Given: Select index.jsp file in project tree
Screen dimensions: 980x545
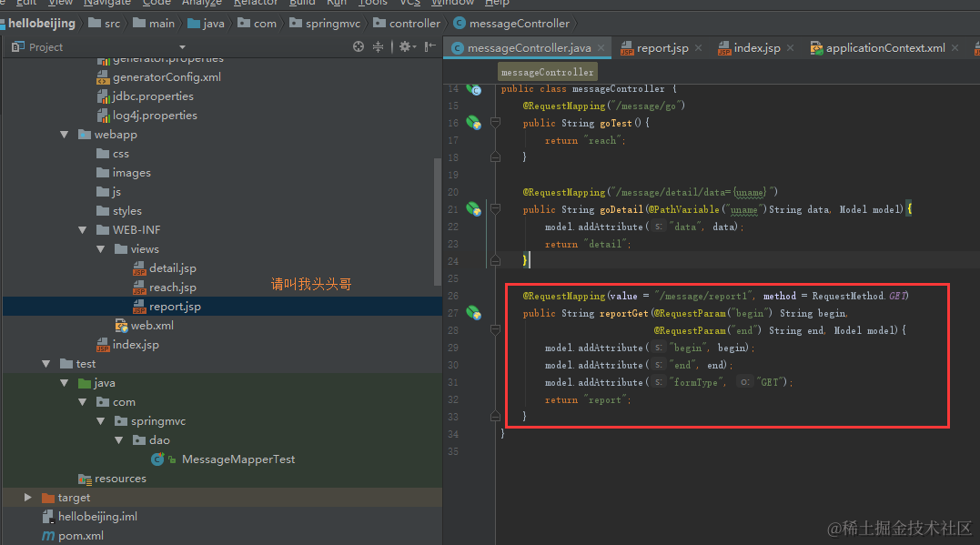Looking at the screenshot, I should [x=136, y=345].
